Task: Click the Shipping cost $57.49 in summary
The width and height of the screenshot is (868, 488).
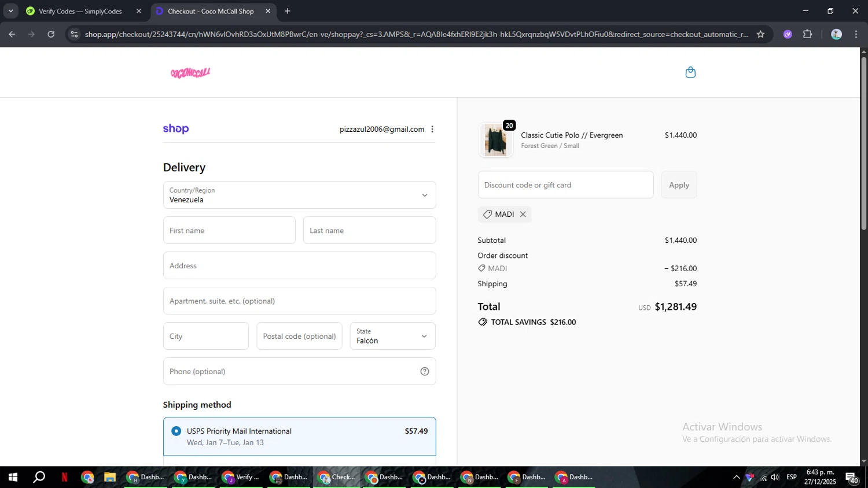Action: (x=686, y=284)
